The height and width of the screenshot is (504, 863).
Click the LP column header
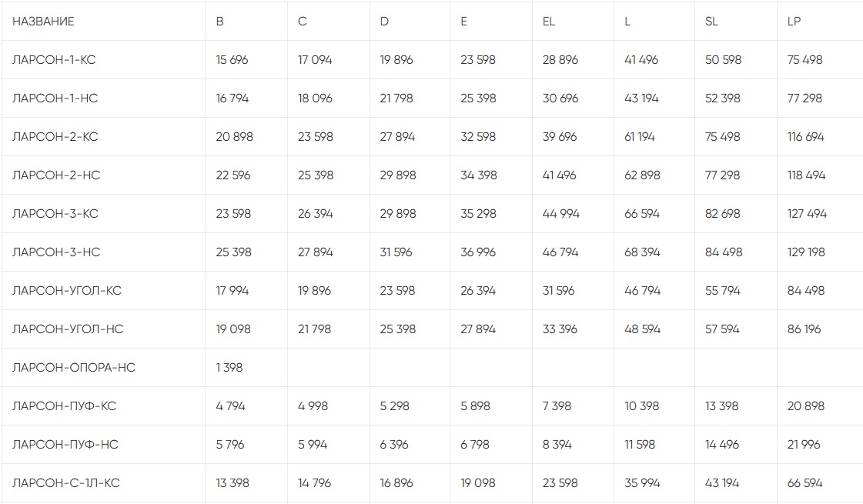point(794,22)
